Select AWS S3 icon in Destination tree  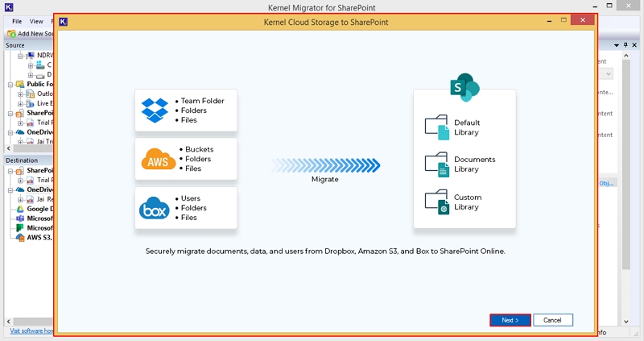pos(20,237)
